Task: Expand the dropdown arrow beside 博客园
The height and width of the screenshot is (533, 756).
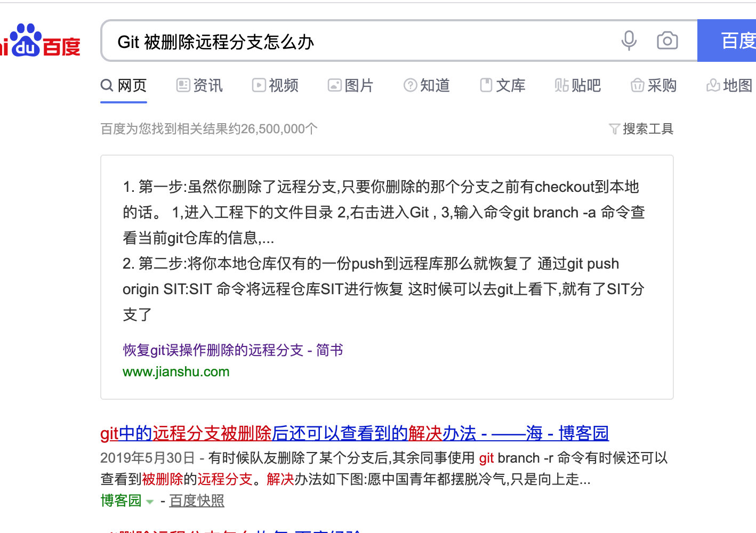Action: [150, 502]
